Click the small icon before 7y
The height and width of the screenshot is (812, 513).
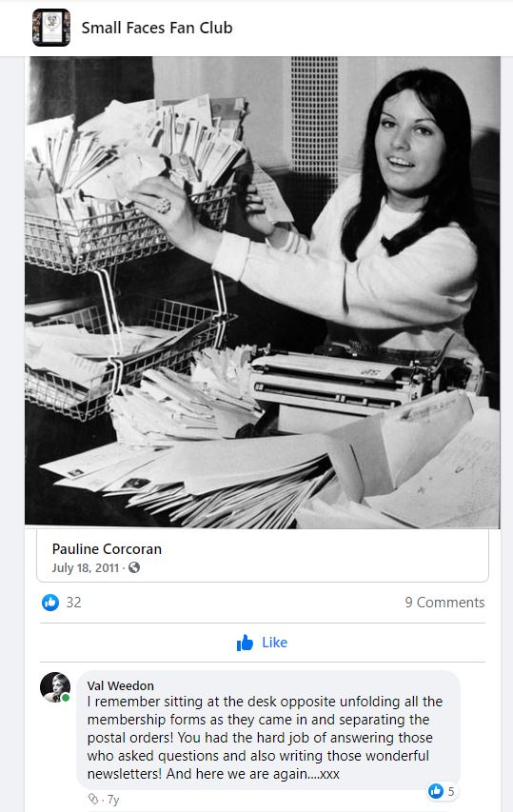(93, 799)
